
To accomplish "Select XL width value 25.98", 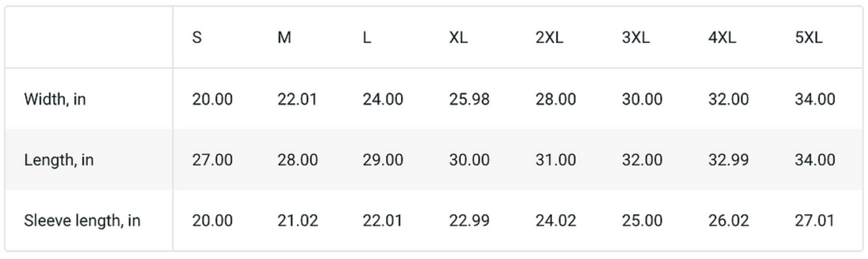I will pyautogui.click(x=469, y=100).
